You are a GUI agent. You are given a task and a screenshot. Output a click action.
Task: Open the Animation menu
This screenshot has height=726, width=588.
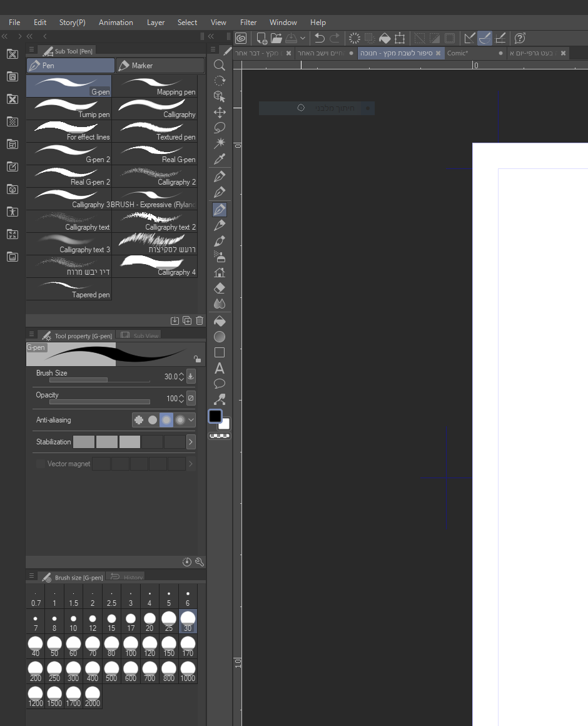point(116,23)
